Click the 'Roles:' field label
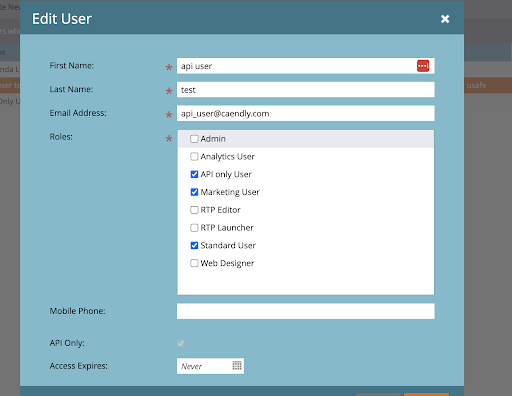Viewport: 512px width, 396px height. click(x=61, y=137)
